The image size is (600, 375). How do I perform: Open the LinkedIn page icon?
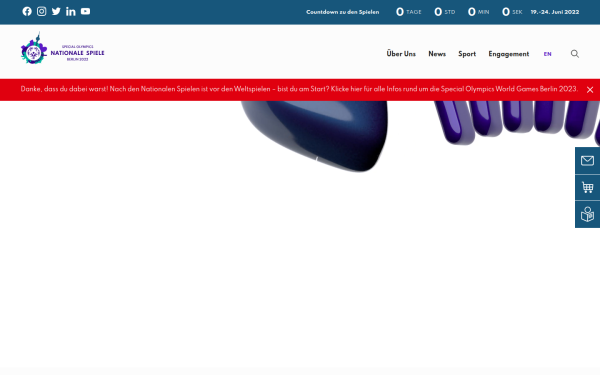pos(70,11)
